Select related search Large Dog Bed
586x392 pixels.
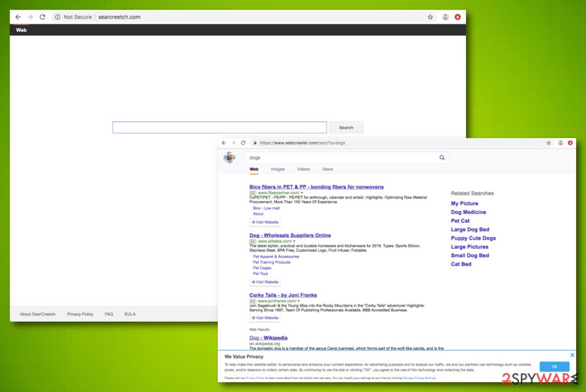(470, 230)
